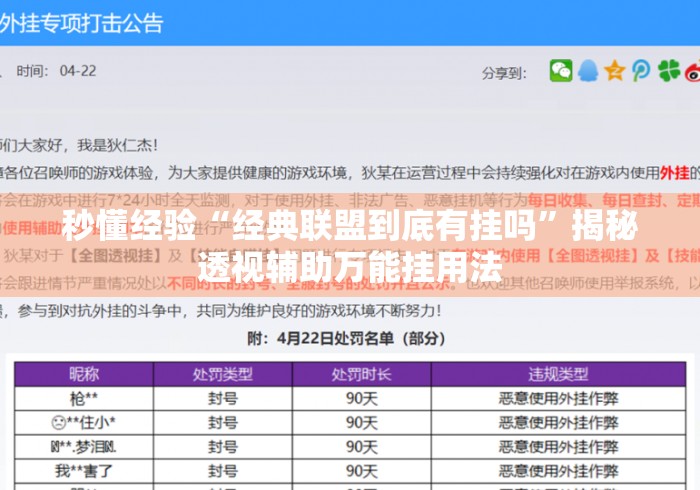Share to WeChat via green icon
Screen dimensions: 700x490
point(561,71)
